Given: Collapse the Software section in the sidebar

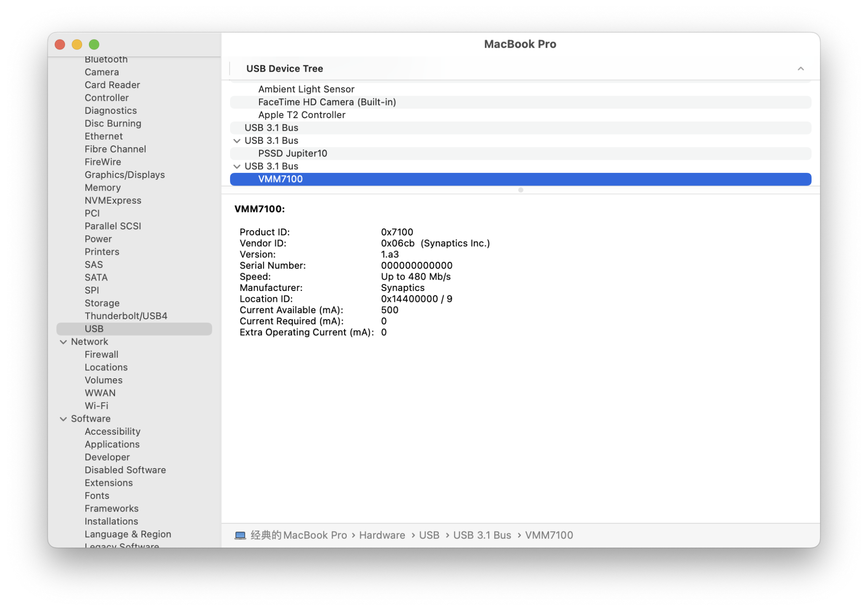Looking at the screenshot, I should (62, 419).
